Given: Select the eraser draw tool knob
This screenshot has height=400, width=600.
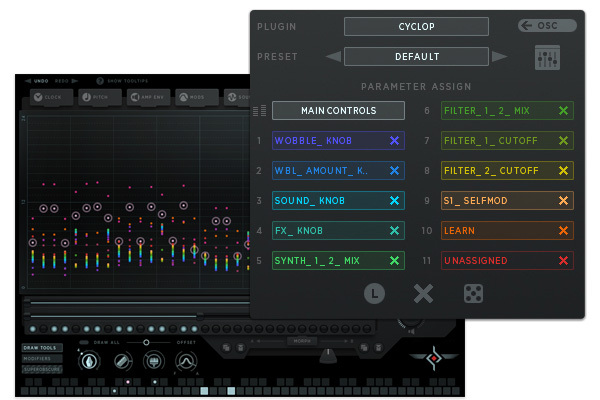Looking at the screenshot, I should [x=122, y=361].
